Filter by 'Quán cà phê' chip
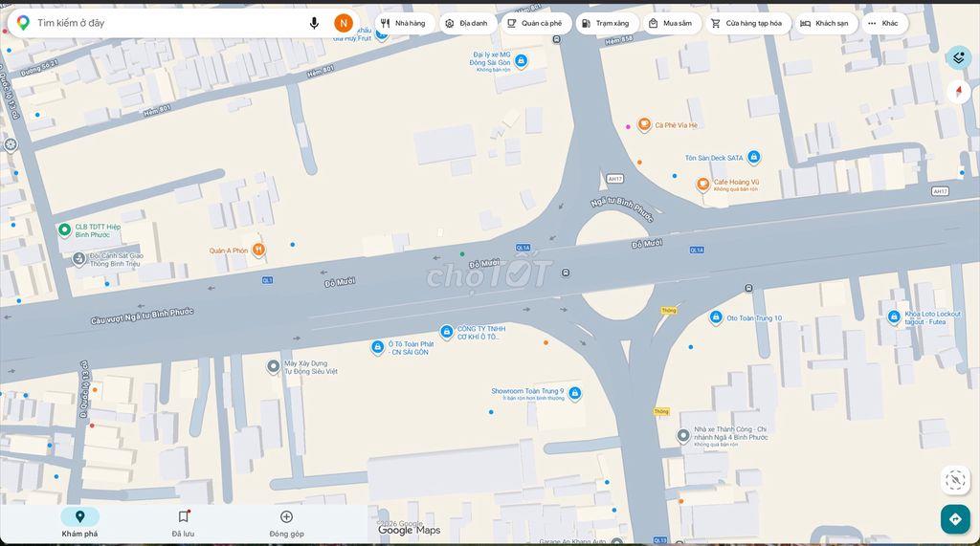Viewport: 980px width, 546px height. [x=535, y=23]
